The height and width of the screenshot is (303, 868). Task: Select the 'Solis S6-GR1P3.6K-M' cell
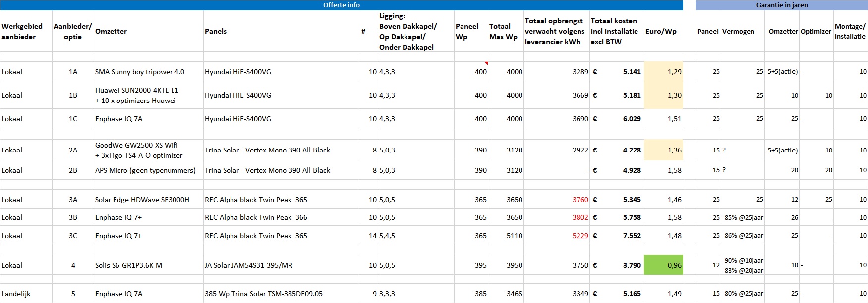click(149, 265)
